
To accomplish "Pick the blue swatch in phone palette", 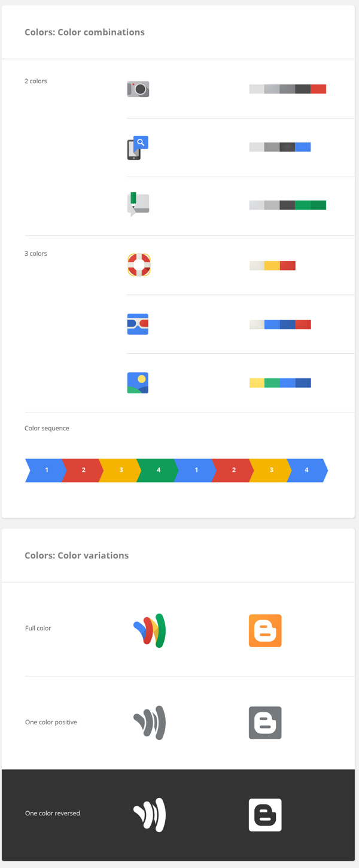I will click(303, 147).
